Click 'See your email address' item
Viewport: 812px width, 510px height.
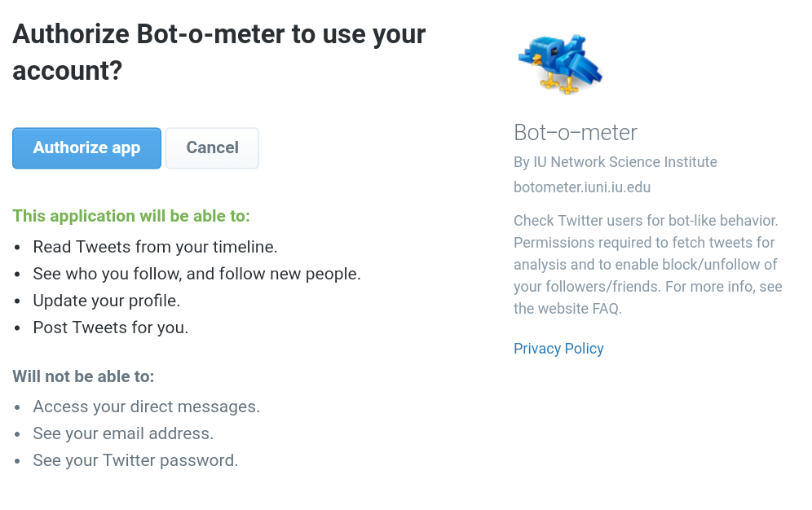point(123,433)
